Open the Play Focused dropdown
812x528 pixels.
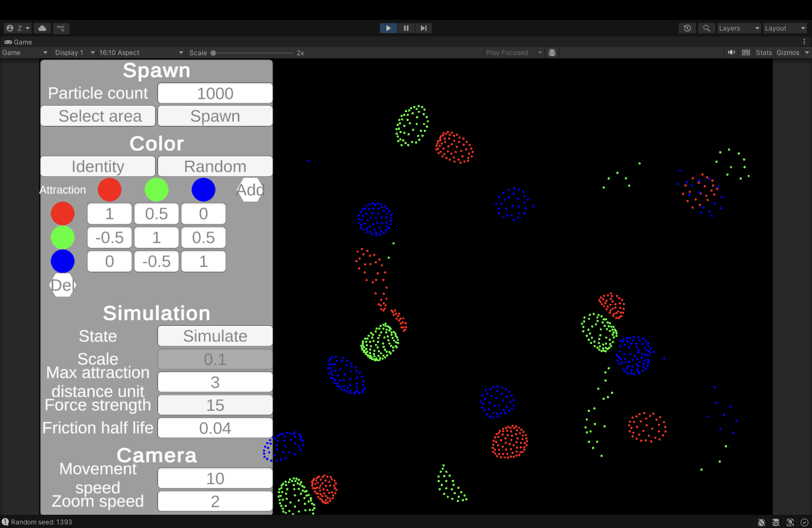pyautogui.click(x=513, y=52)
